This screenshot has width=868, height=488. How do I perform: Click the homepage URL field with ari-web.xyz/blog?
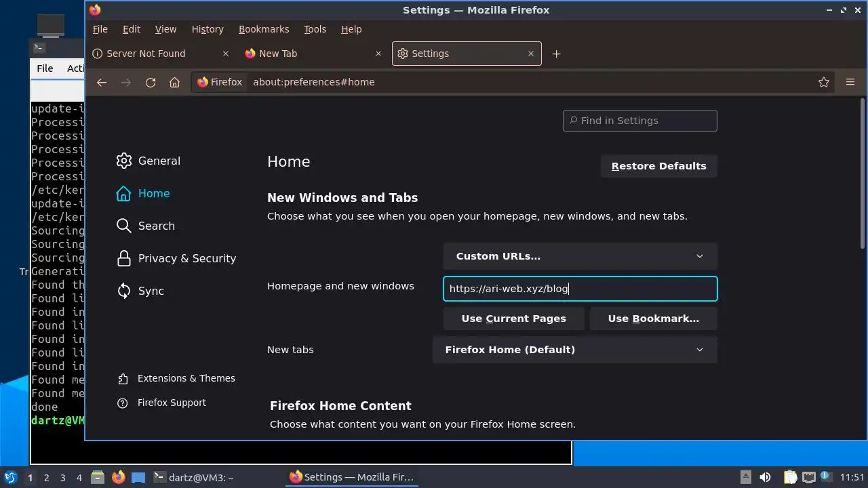click(x=580, y=289)
